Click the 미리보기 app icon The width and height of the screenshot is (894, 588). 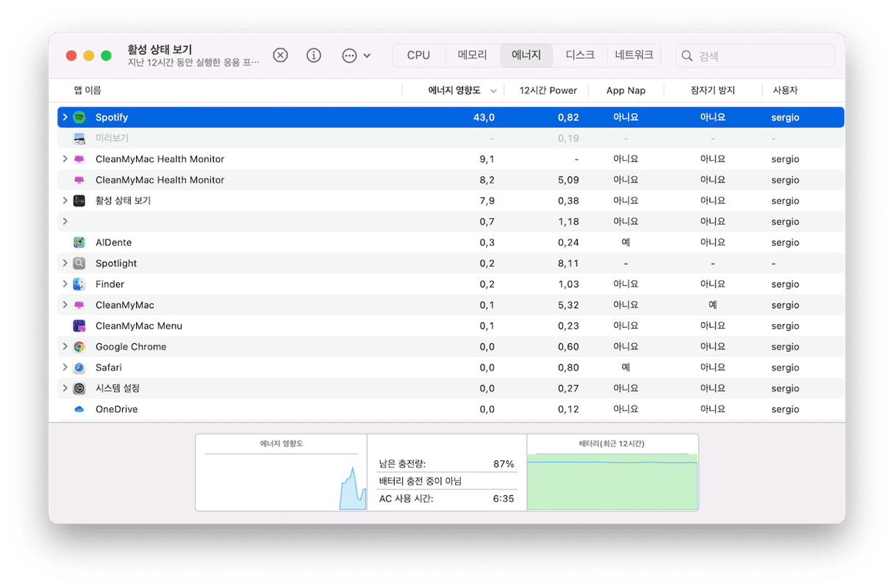pos(79,138)
